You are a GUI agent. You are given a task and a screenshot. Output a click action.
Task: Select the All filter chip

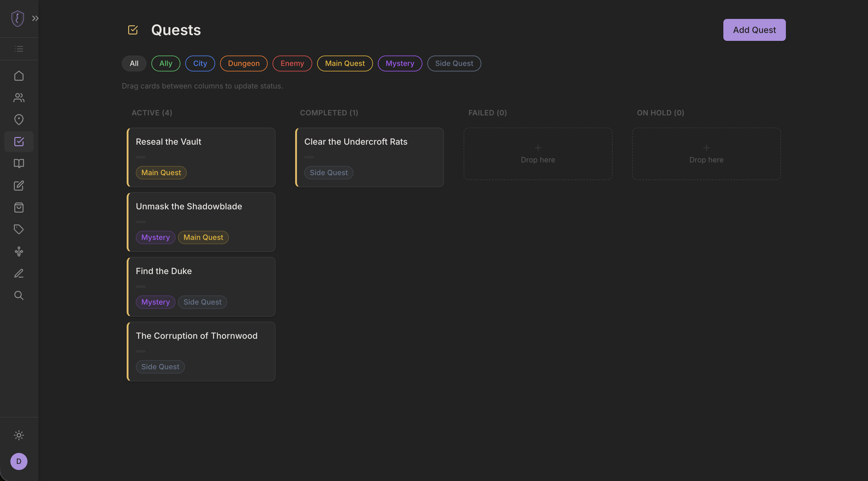click(x=134, y=63)
